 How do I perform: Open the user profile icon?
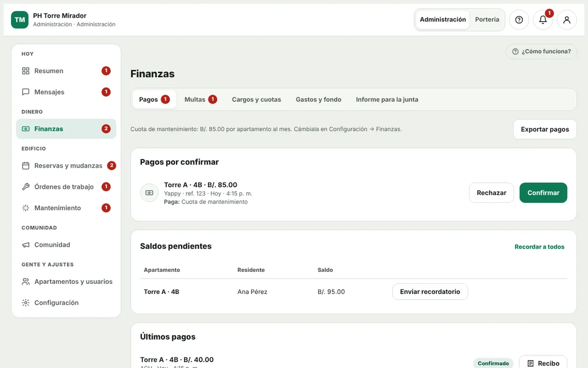[566, 19]
